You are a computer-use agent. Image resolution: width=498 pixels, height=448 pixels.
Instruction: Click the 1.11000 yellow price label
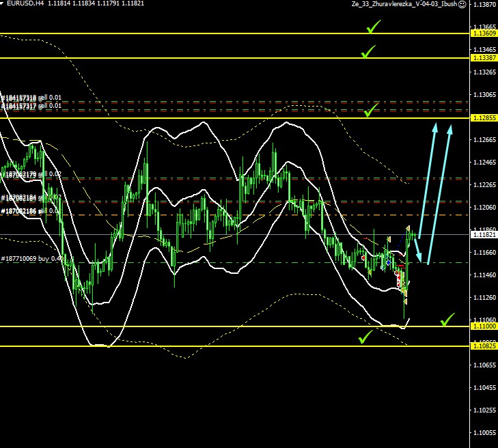[x=483, y=326]
